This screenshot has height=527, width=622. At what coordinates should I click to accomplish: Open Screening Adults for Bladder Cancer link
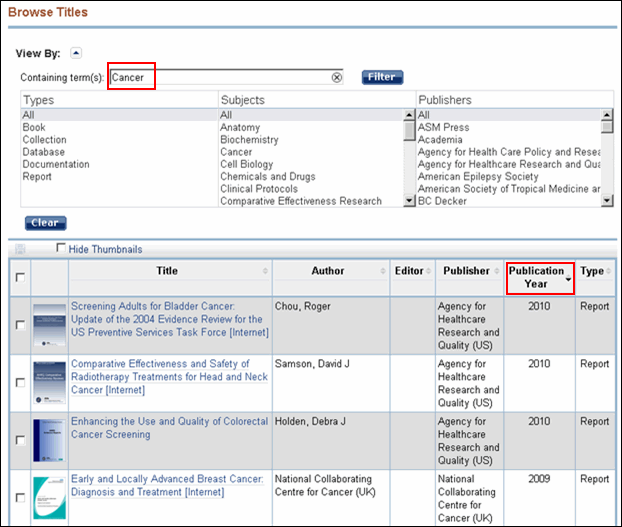(170, 319)
